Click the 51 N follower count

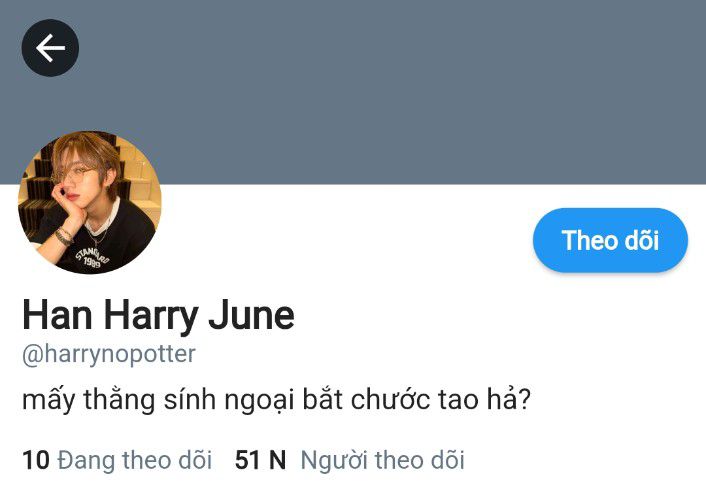pos(260,460)
